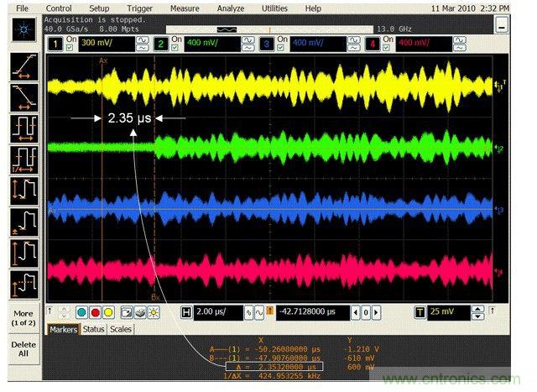This screenshot has width=537, height=392.
Task: Open the Measure menu
Action: pyautogui.click(x=184, y=8)
